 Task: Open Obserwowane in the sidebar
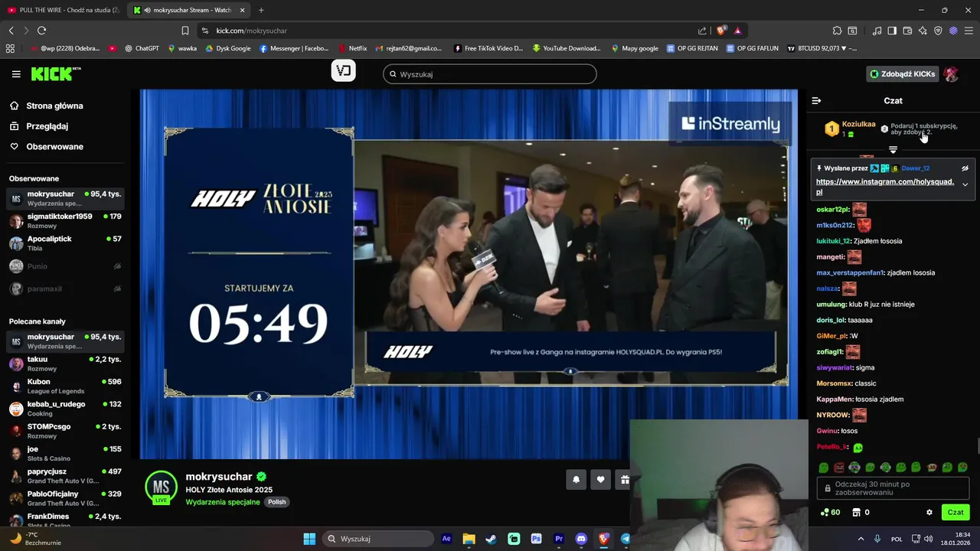(54, 146)
